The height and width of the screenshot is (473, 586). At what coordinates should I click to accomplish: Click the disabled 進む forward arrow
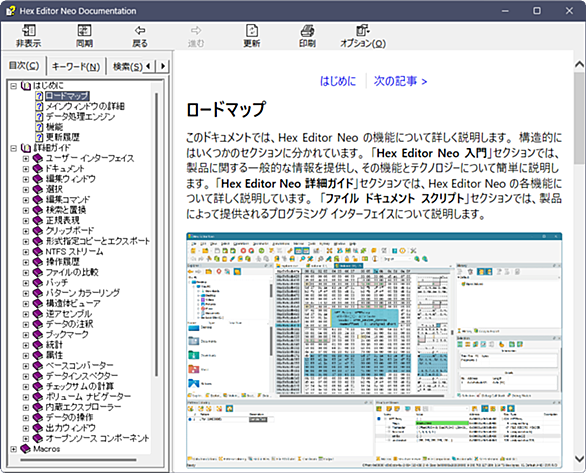point(196,30)
